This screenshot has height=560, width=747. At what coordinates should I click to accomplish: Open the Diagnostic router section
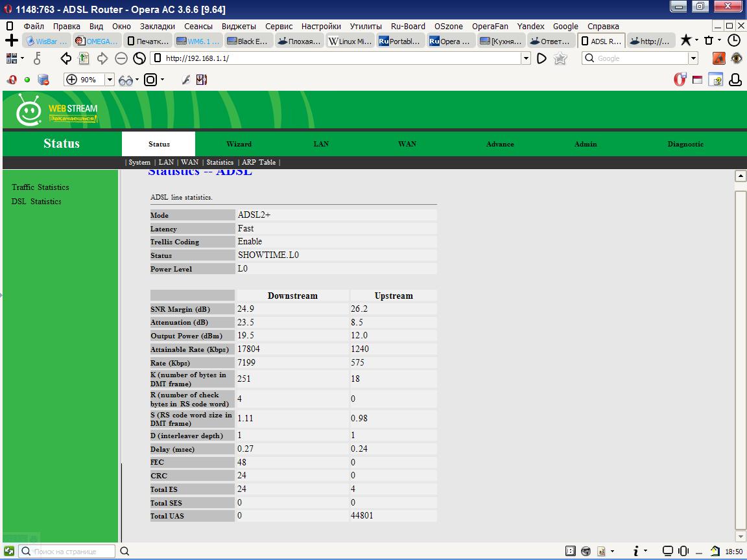click(685, 144)
